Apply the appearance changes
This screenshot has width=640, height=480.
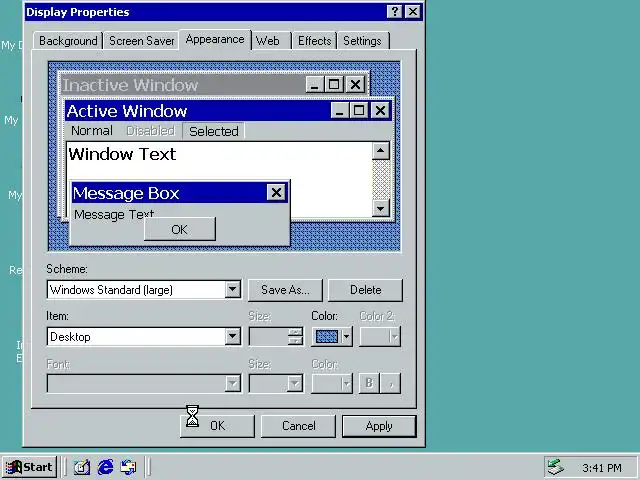pyautogui.click(x=379, y=426)
